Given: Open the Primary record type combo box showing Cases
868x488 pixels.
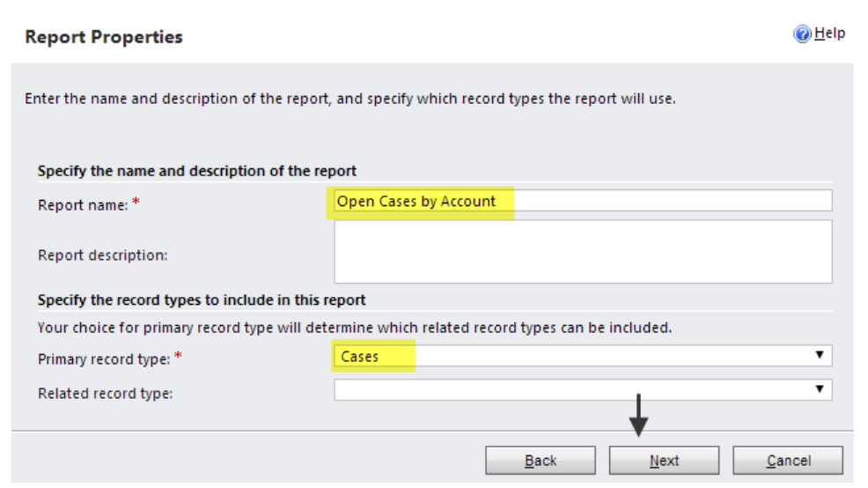Looking at the screenshot, I should pyautogui.click(x=583, y=356).
